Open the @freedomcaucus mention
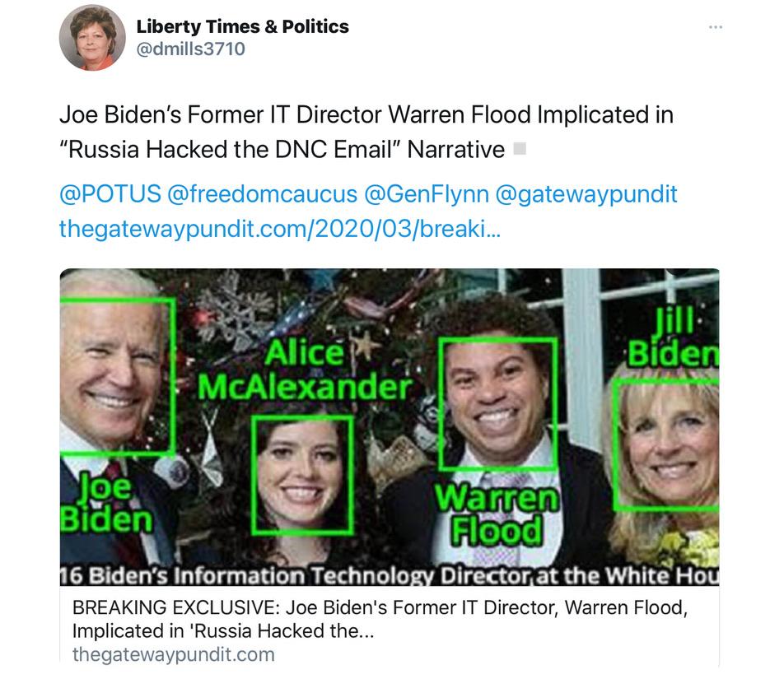Screen dimensions: 784x679 (x=263, y=194)
